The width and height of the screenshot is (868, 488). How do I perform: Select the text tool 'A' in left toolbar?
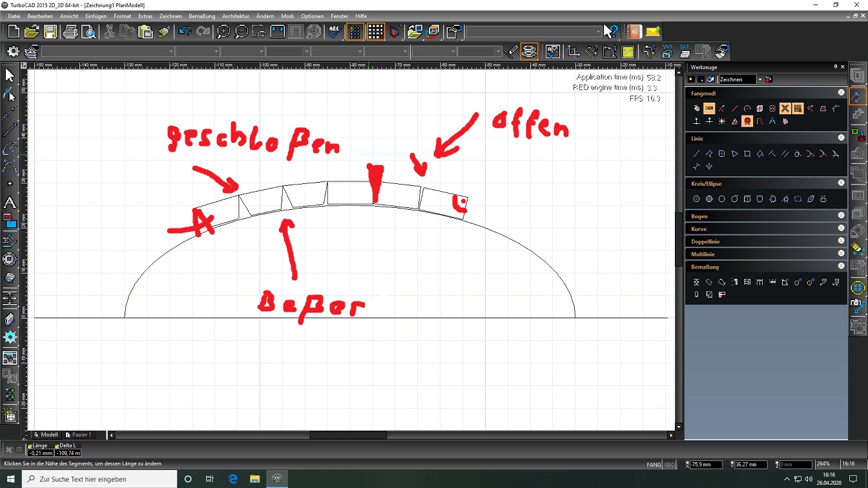[x=10, y=203]
